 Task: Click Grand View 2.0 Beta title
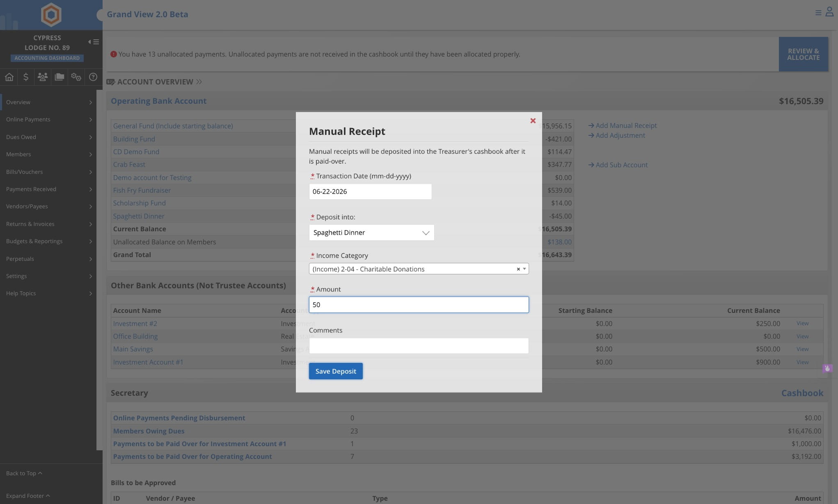147,14
